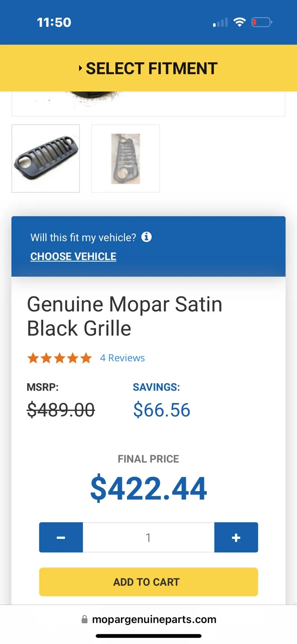Click the minus quantity button
Screen dimensions: 297x644
[x=61, y=537]
